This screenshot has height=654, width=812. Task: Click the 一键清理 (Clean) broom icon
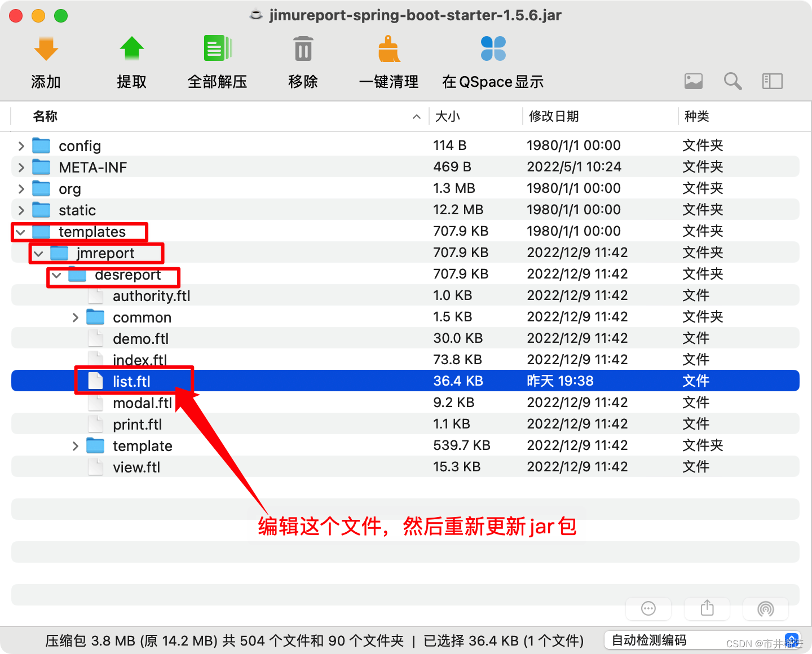389,48
